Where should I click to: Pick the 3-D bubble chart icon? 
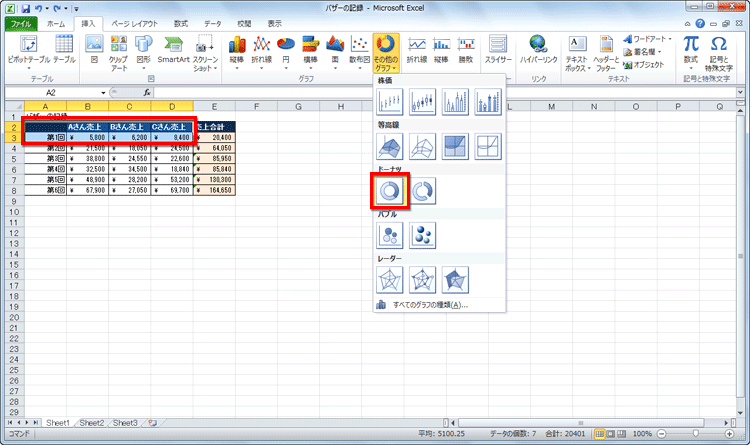pos(422,235)
